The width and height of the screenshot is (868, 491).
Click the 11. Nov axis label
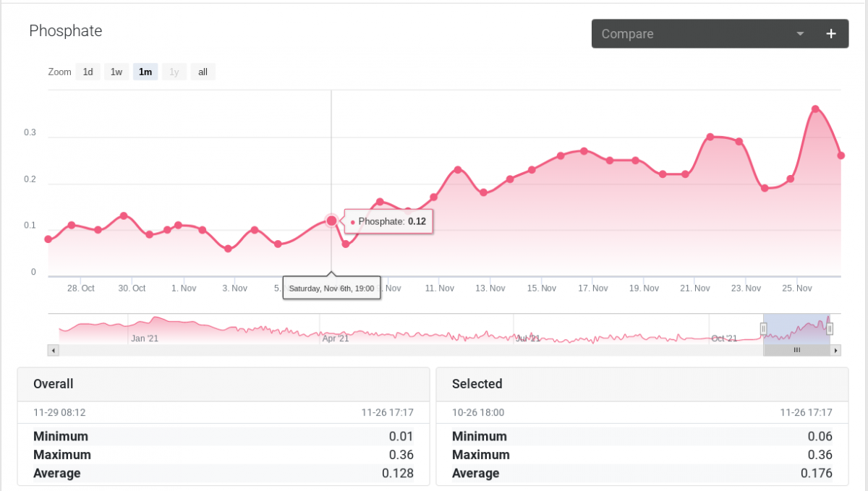[440, 288]
